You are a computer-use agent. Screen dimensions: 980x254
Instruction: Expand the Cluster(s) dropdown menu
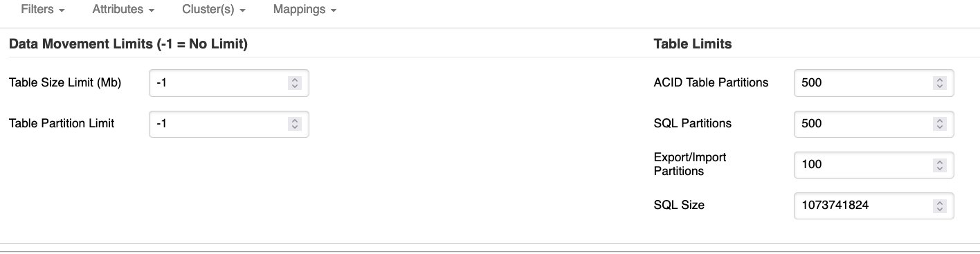click(x=214, y=10)
